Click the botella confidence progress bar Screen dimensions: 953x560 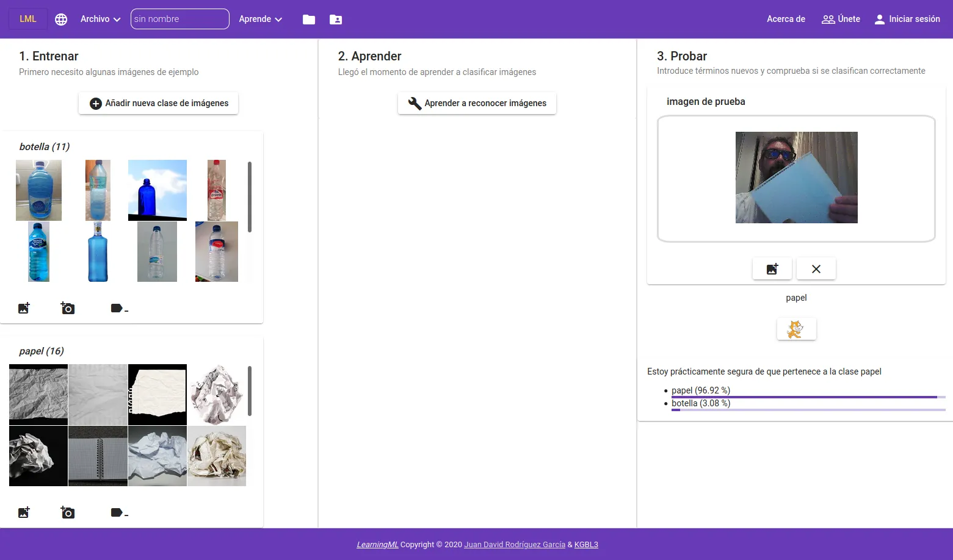click(808, 410)
